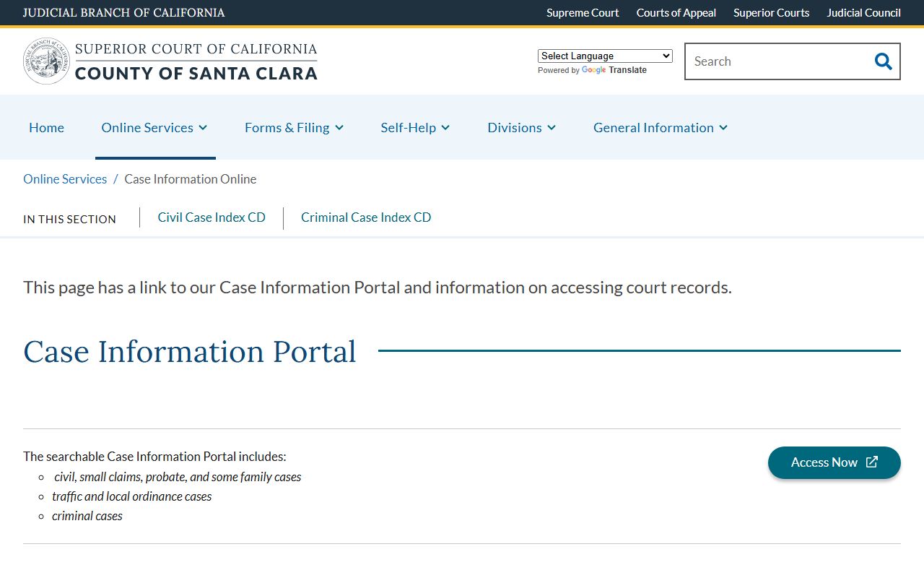
Task: Expand the Self-Help menu
Action: point(416,127)
